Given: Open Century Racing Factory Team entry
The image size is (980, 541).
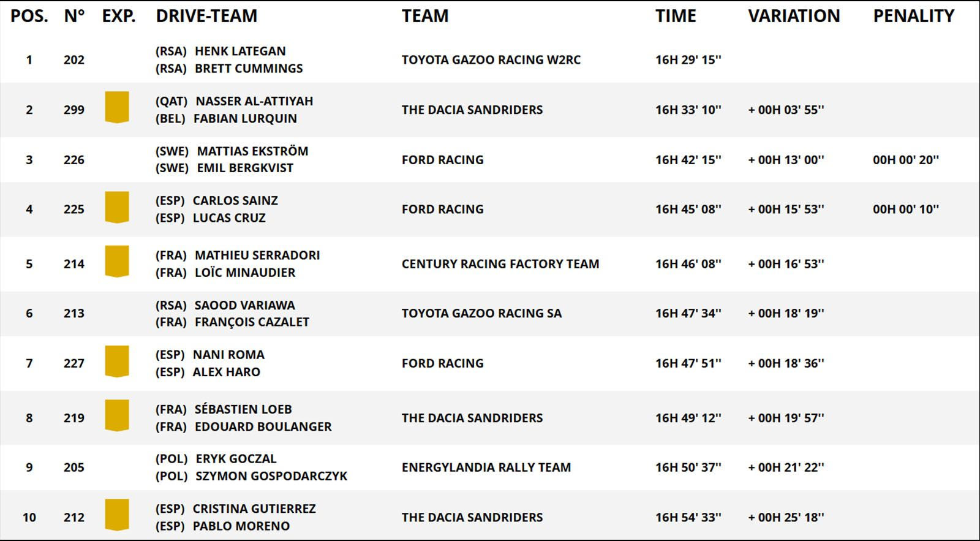Looking at the screenshot, I should click(500, 264).
